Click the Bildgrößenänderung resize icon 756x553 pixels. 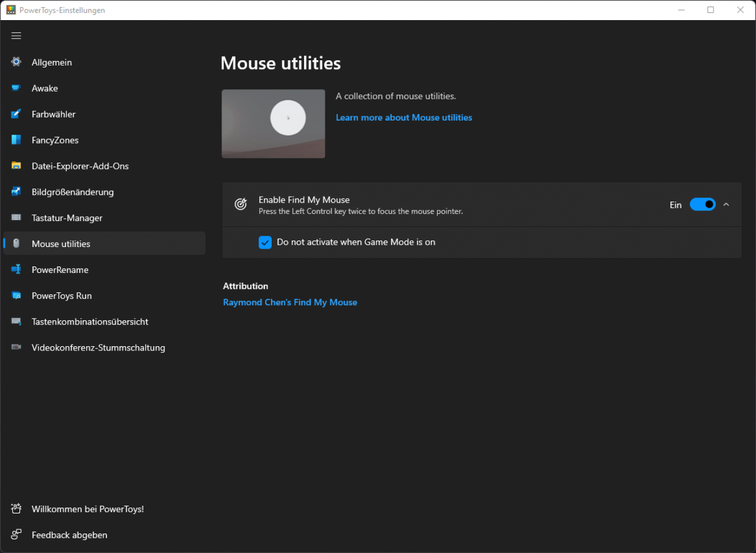(16, 192)
